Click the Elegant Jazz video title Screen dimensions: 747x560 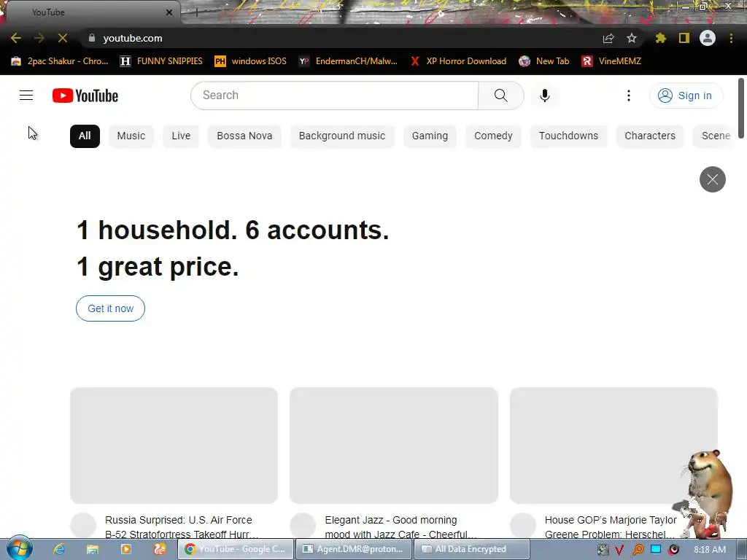pos(400,526)
